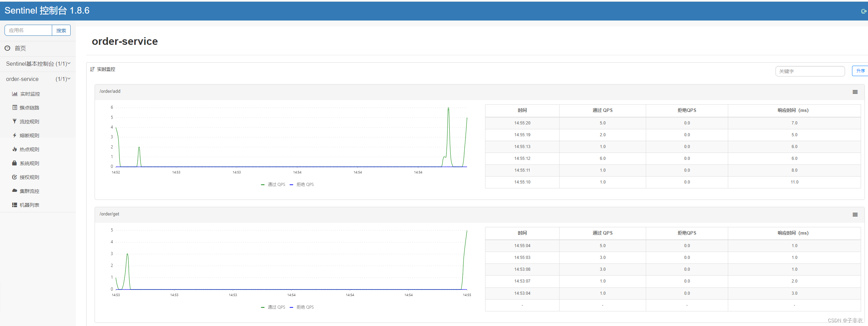Click the sort icon beside 实时监控 heading

[x=92, y=69]
